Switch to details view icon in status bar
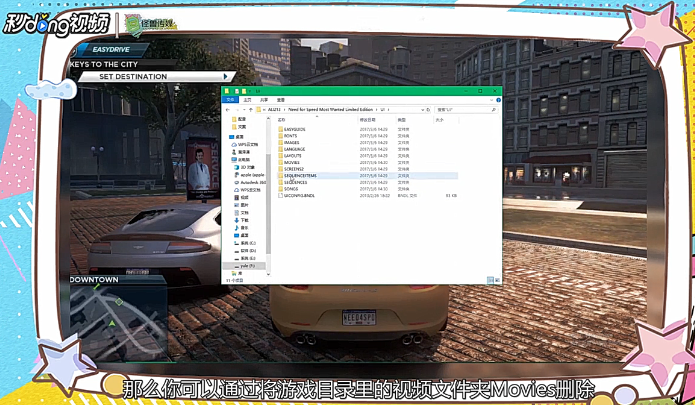 pyautogui.click(x=490, y=280)
